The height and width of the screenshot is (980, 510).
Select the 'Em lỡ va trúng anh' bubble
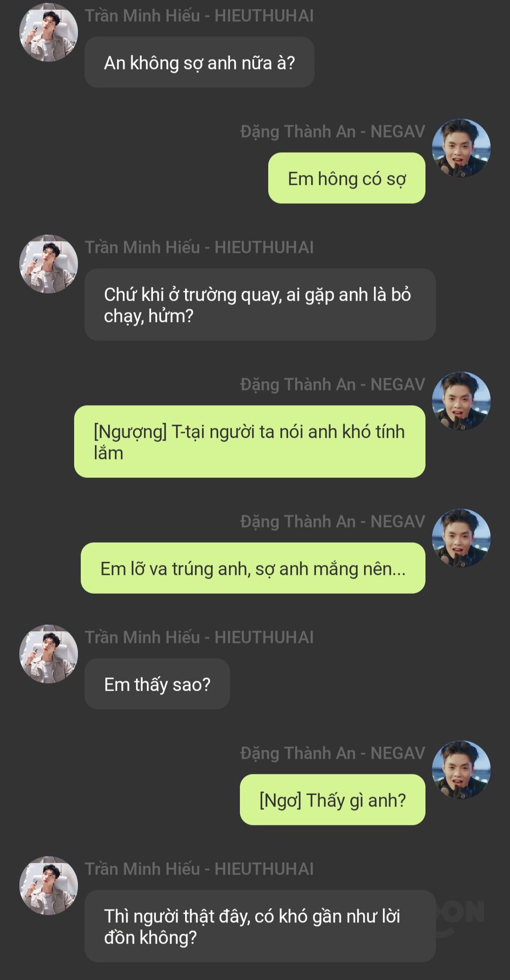[x=253, y=568]
